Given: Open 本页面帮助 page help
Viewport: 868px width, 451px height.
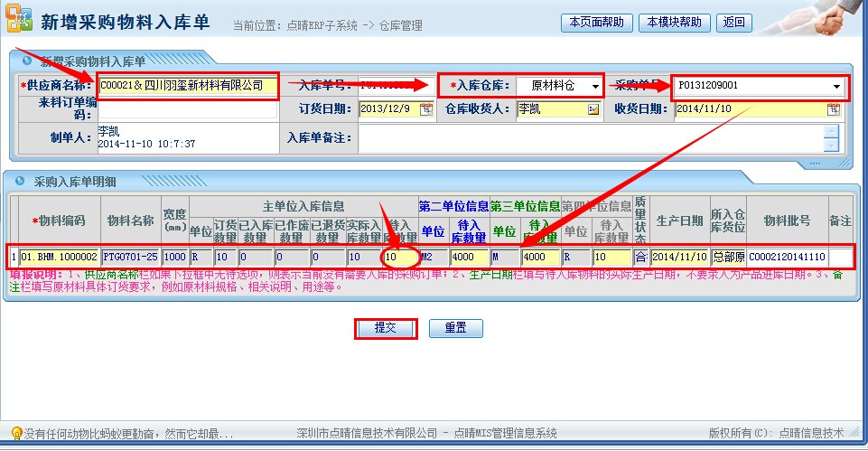Looking at the screenshot, I should pyautogui.click(x=596, y=23).
